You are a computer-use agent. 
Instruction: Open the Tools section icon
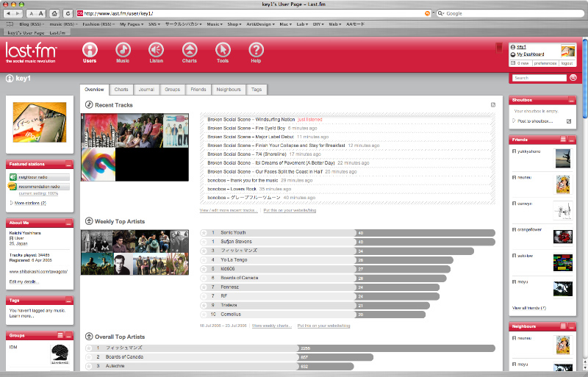223,50
